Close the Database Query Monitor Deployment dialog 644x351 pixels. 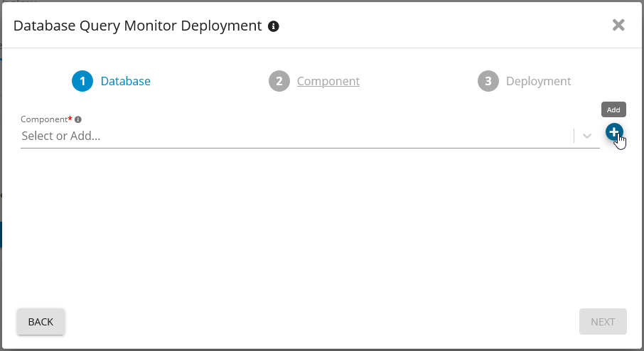click(618, 25)
